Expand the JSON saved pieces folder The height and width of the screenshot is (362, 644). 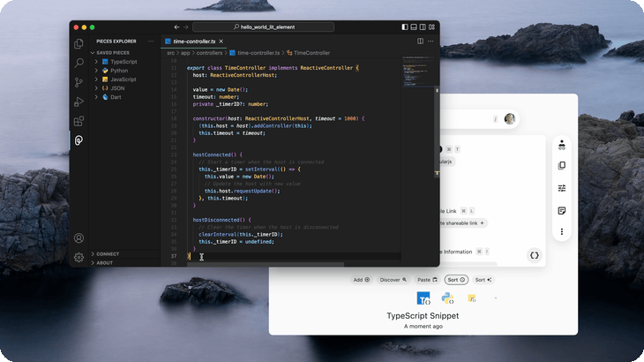(x=117, y=88)
